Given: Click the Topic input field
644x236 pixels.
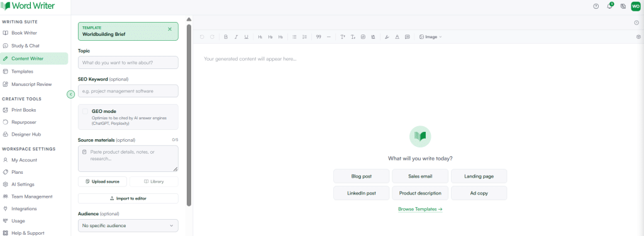Looking at the screenshot, I should (x=128, y=63).
